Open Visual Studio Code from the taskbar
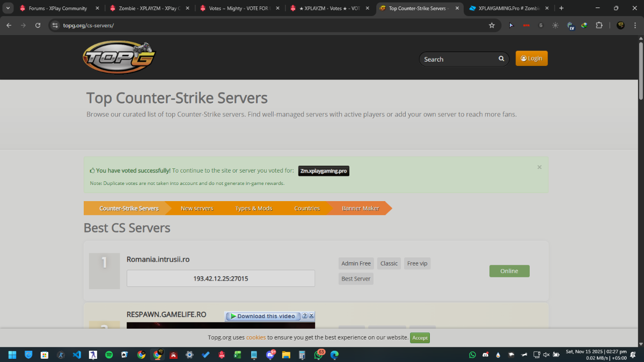Screen dimensions: 644x362 (77, 354)
